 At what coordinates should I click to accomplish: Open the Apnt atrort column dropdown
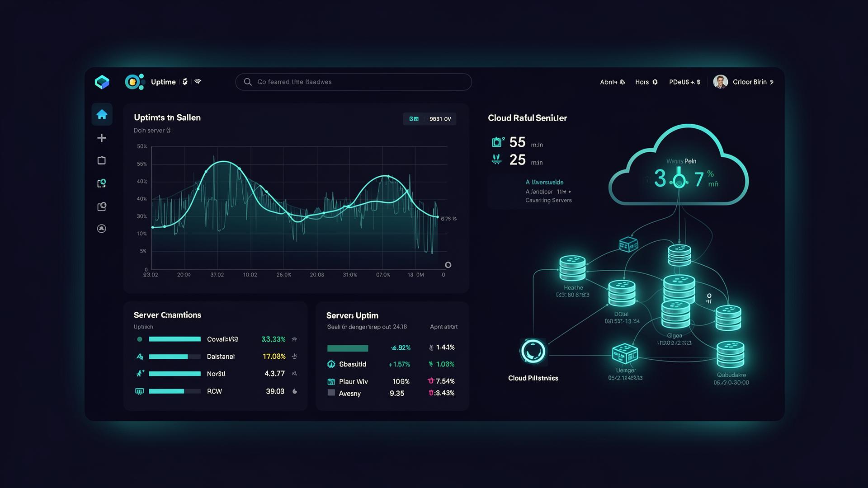coord(443,327)
